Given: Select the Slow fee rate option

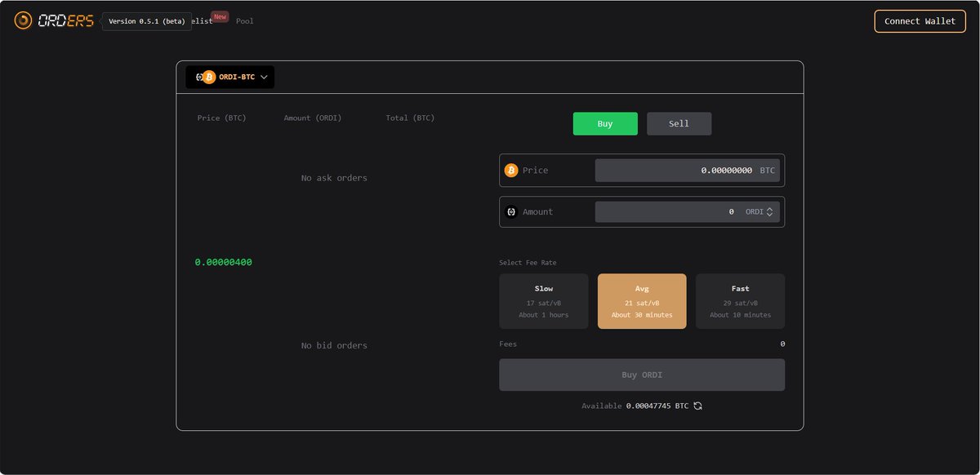Looking at the screenshot, I should click(543, 300).
